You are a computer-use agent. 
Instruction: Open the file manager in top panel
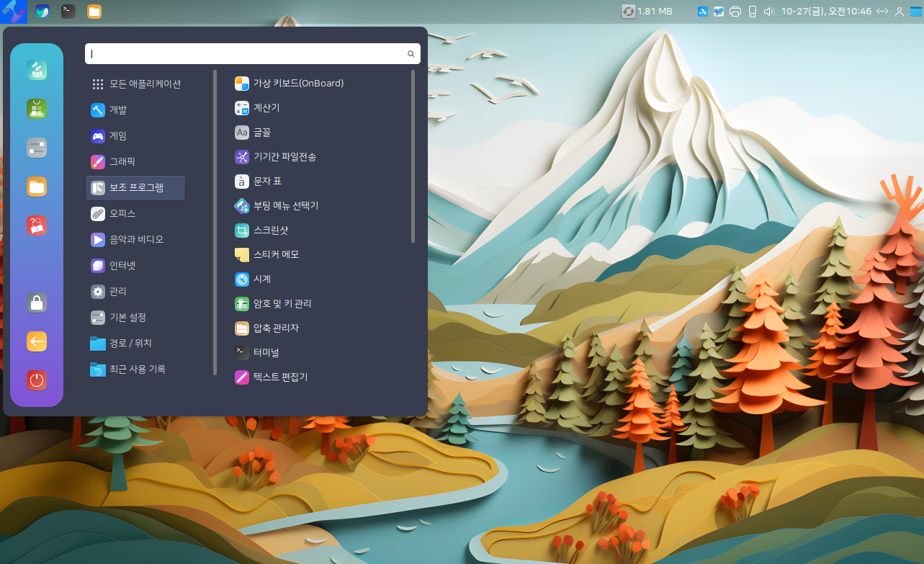(94, 12)
